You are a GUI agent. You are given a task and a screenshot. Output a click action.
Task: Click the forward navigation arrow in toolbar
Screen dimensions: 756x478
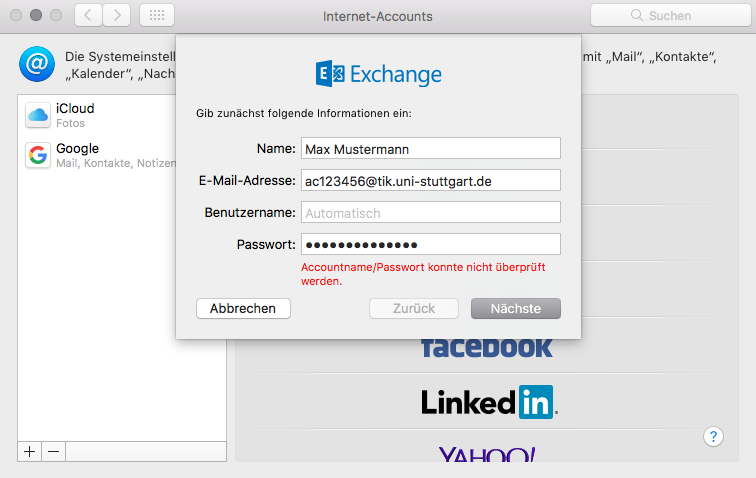(x=117, y=15)
